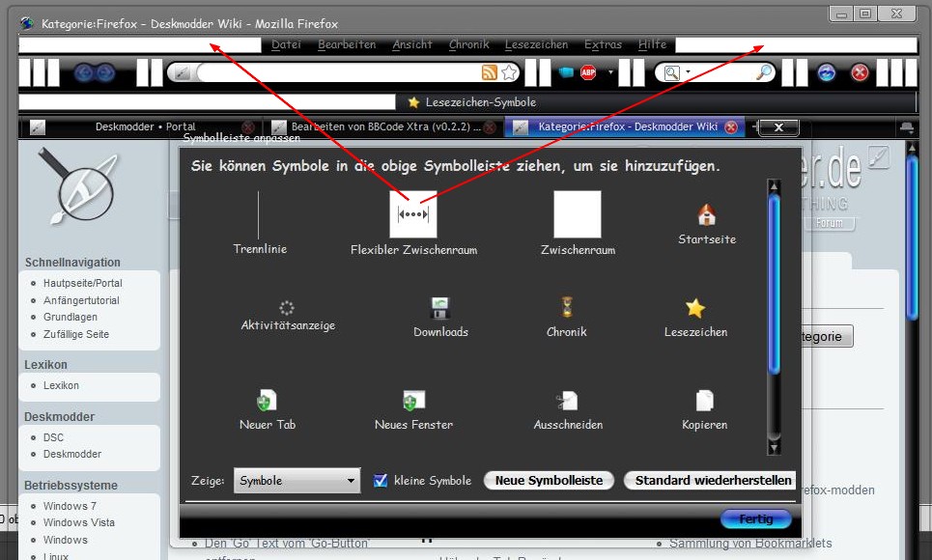Viewport: 932px width, 560px height.
Task: Click the page's vertical scrollbar thumb
Action: coord(912,238)
